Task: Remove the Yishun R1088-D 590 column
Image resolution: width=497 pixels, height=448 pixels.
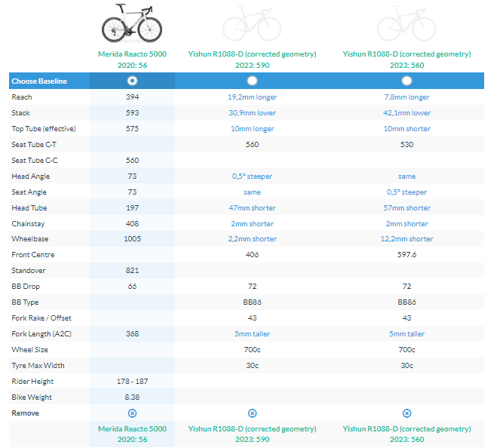Action: [253, 413]
